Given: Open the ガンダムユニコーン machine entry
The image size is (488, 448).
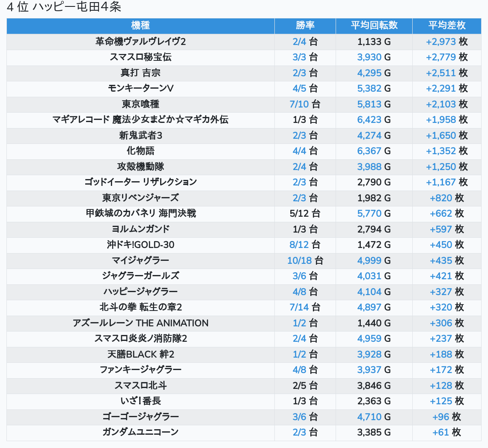Looking at the screenshot, I should (x=140, y=432).
